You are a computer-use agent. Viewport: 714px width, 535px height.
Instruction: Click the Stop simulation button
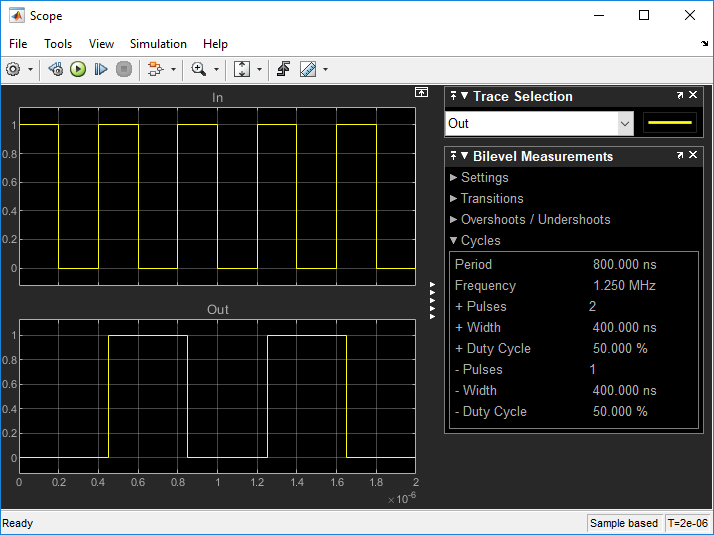tap(124, 69)
